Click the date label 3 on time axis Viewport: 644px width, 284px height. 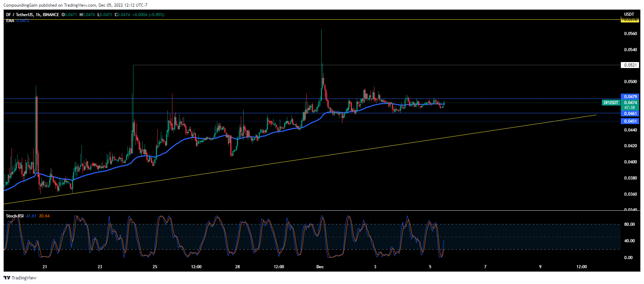(x=375, y=267)
